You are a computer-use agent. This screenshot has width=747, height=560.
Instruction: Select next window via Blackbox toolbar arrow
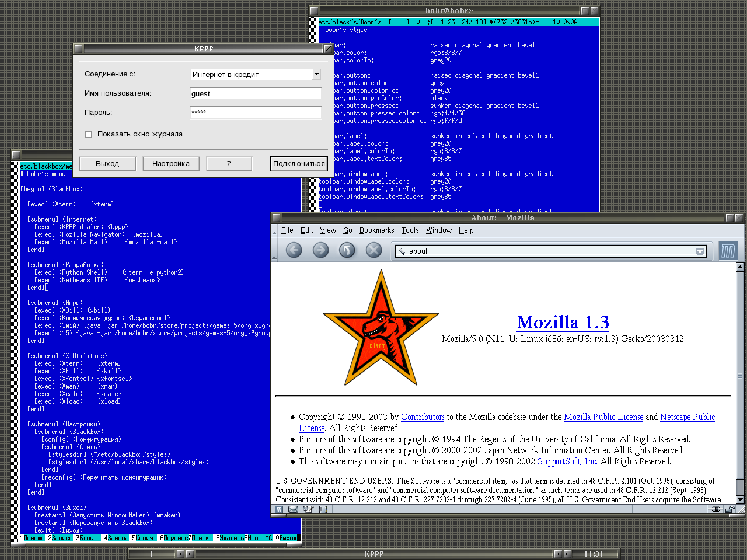pyautogui.click(x=567, y=554)
